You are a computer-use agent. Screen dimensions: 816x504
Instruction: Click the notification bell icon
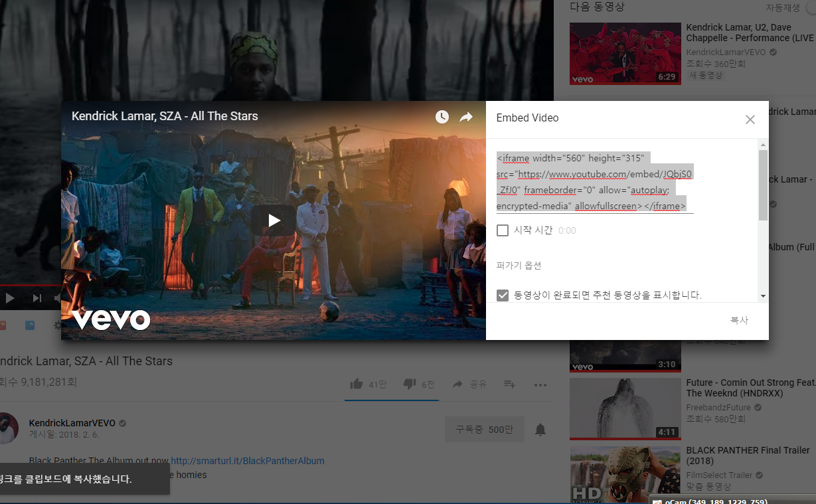540,430
